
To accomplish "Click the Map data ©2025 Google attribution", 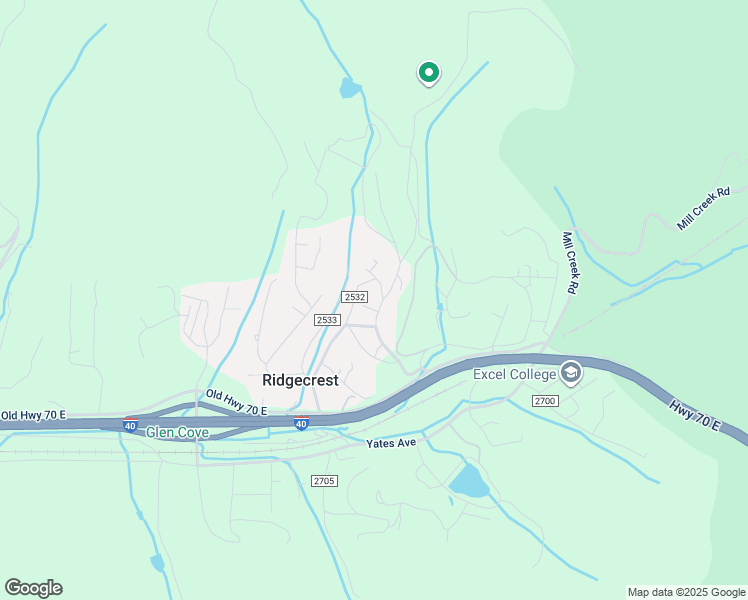I will (686, 593).
